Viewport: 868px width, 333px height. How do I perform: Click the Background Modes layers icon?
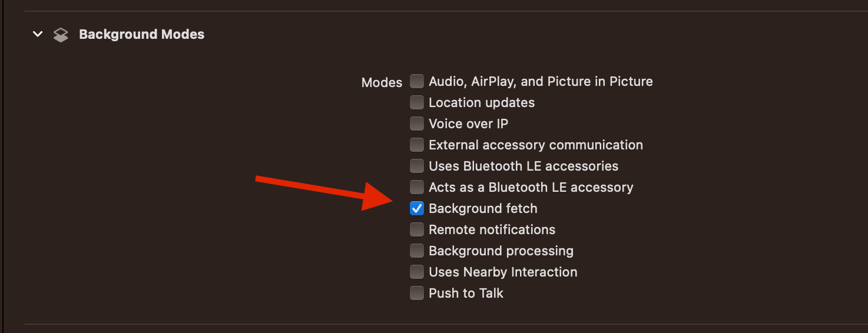61,35
